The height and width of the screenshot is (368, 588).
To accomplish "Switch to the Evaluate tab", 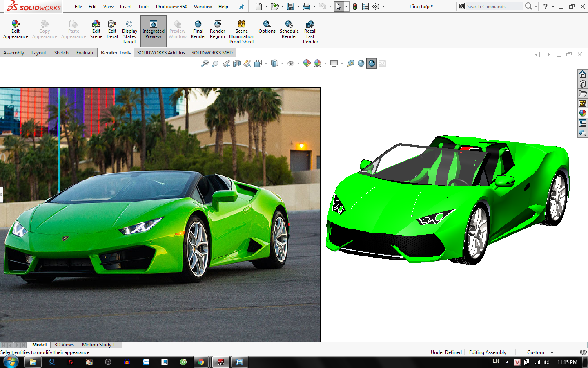I will (x=85, y=53).
